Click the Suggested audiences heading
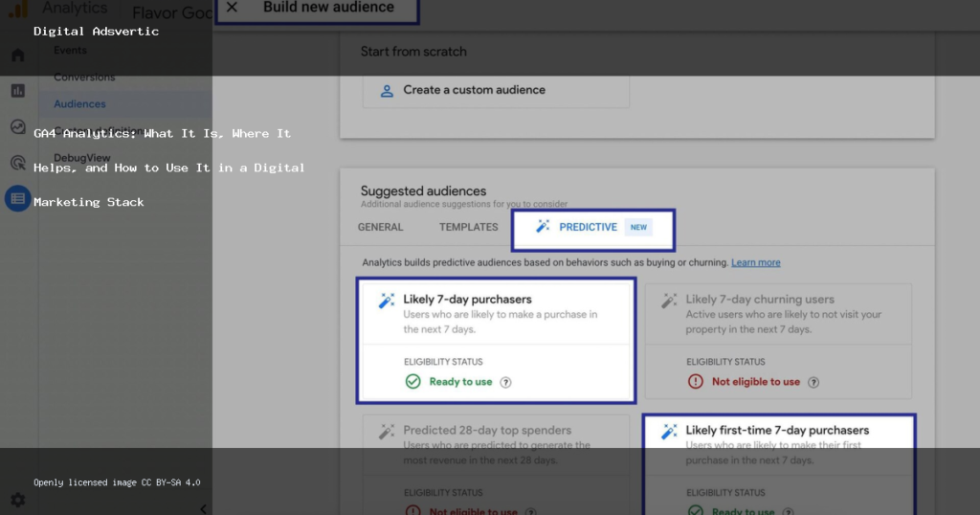The height and width of the screenshot is (515, 980). click(x=423, y=190)
